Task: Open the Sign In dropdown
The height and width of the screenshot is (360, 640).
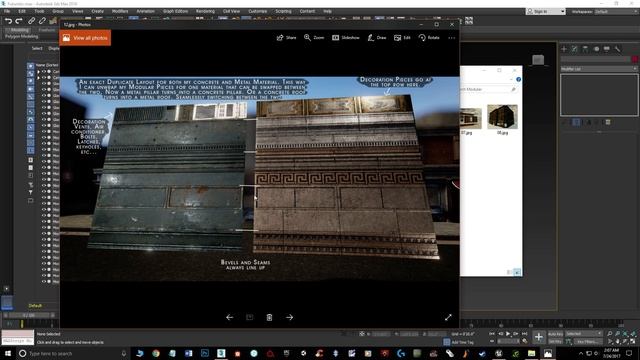Action: [546, 11]
